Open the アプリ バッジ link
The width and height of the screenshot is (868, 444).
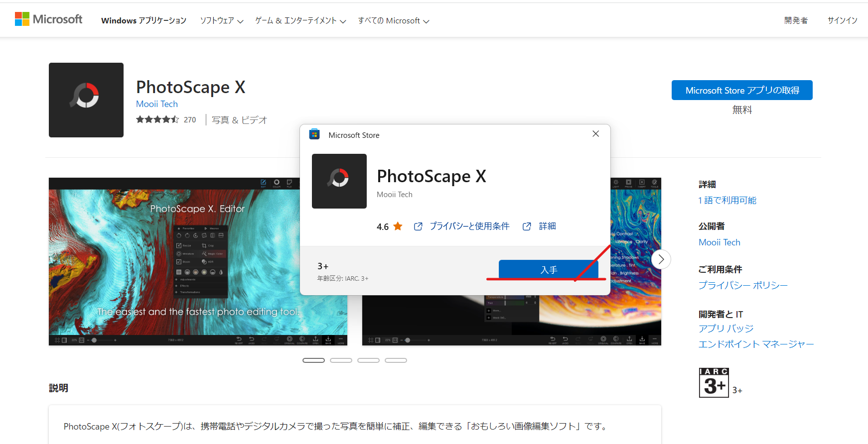(x=726, y=329)
